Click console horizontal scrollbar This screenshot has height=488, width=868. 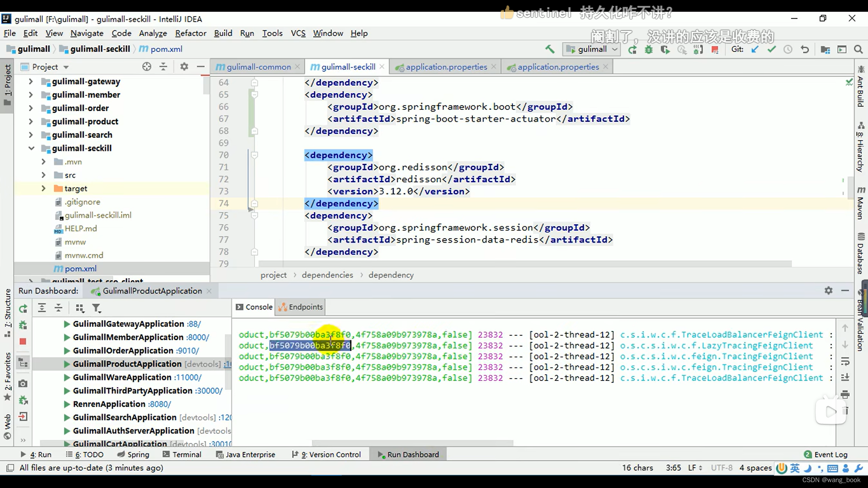412,443
